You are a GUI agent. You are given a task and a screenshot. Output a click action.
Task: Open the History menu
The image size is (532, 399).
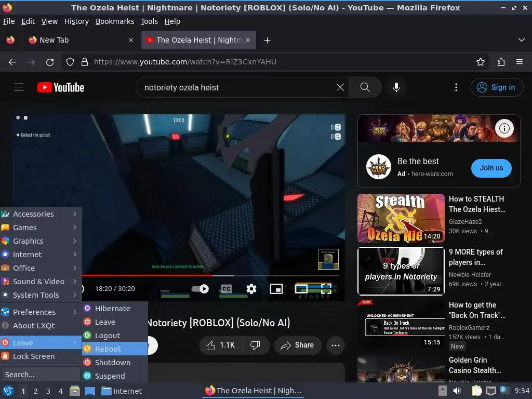pos(76,21)
